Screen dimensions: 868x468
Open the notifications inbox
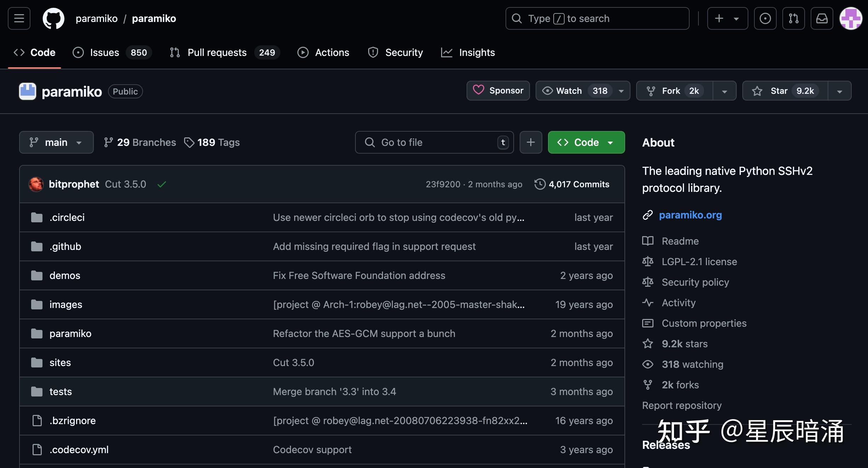tap(822, 18)
